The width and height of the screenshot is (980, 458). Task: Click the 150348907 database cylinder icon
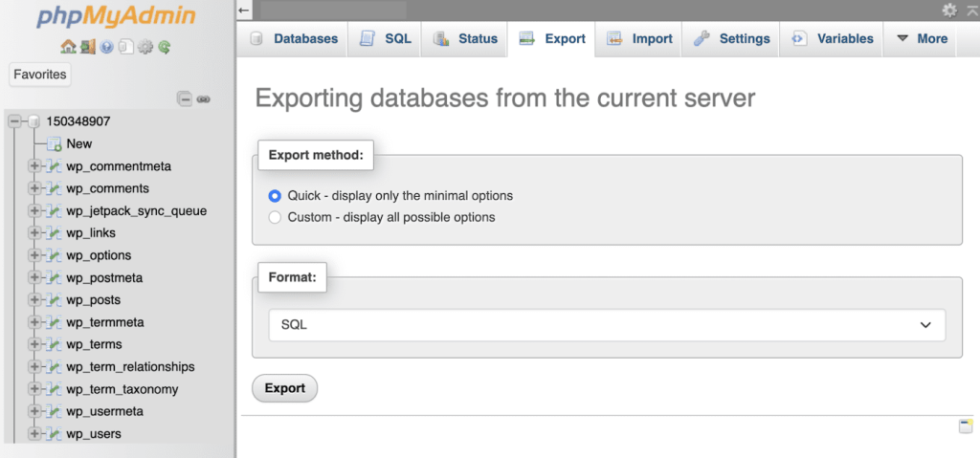[x=33, y=121]
